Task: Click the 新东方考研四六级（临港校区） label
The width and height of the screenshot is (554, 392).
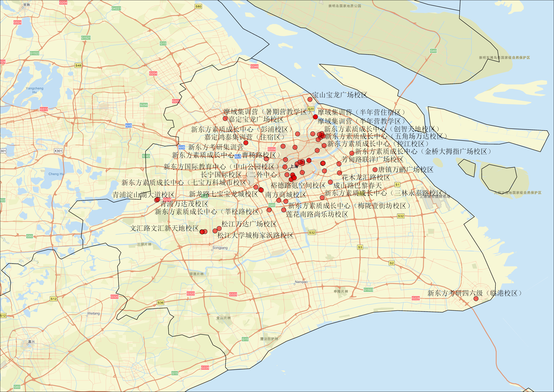Action: tap(474, 293)
